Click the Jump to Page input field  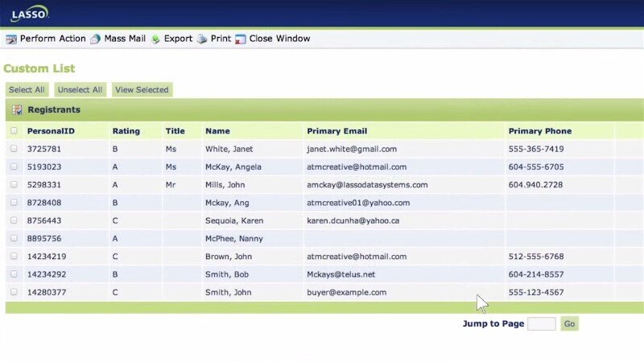541,324
